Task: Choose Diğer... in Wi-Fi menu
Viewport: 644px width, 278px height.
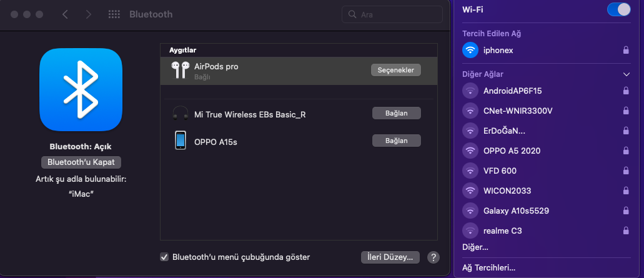Action: coord(475,247)
